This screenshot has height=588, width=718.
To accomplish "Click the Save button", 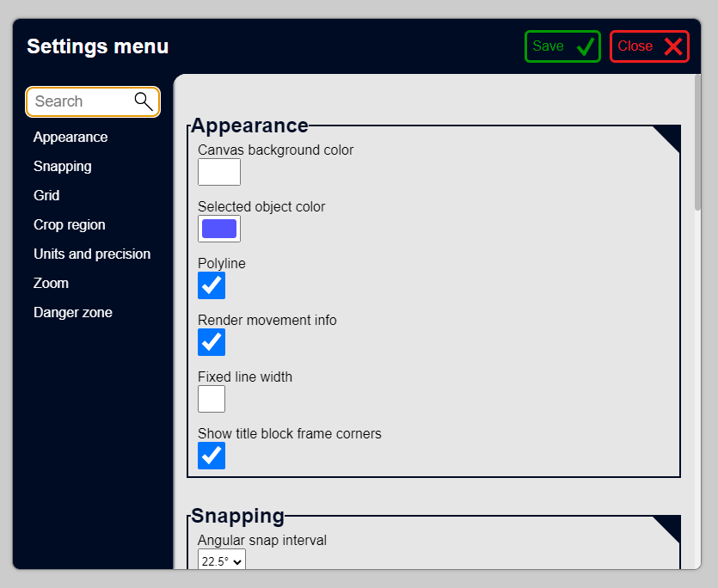I will coord(562,46).
